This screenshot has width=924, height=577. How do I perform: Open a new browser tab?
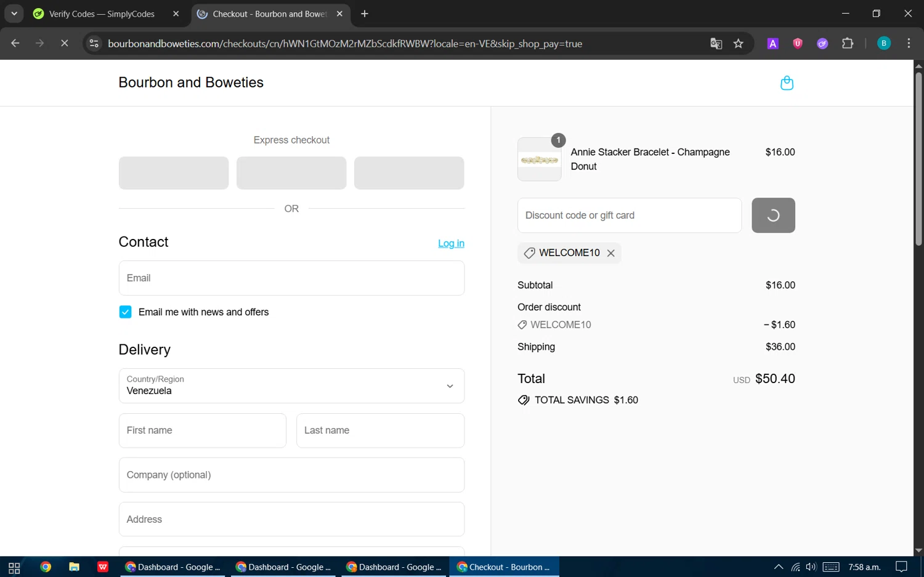365,14
